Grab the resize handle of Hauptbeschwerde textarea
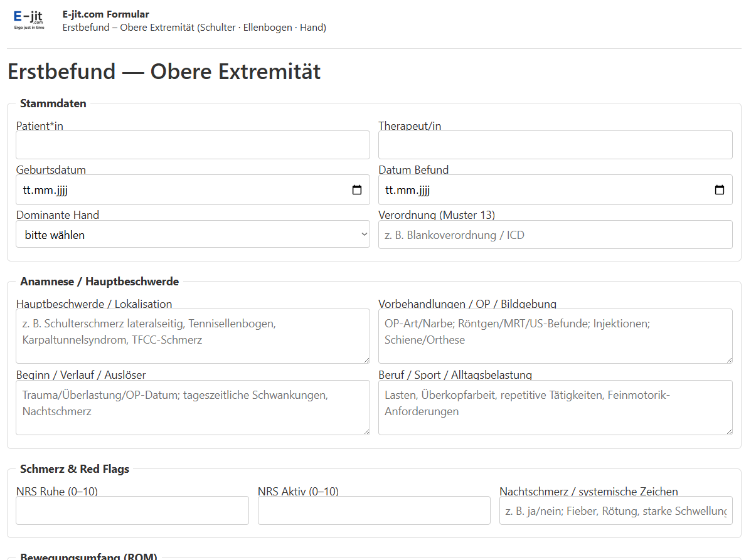The height and width of the screenshot is (560, 756). [x=366, y=359]
